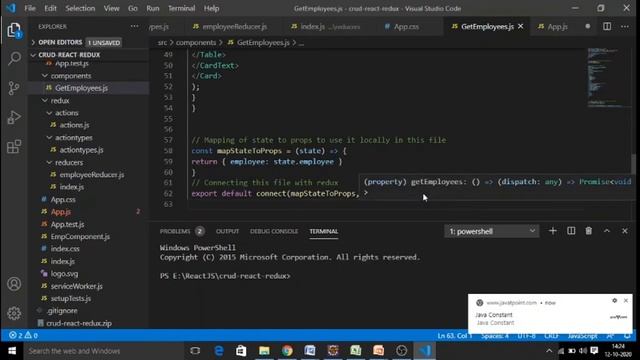Split the terminal panel
Viewport: 640px width, 360px height.
point(571,231)
